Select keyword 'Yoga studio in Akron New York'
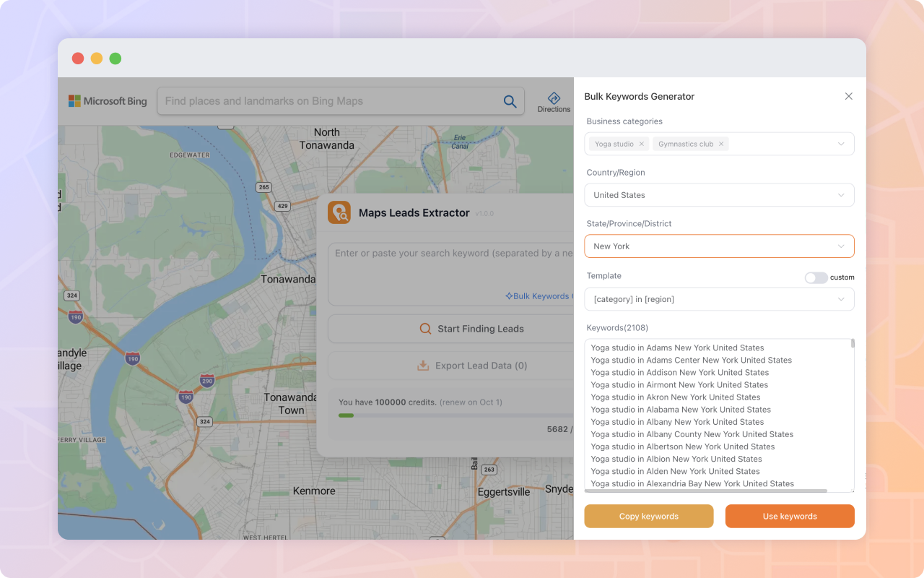The height and width of the screenshot is (578, 924). pyautogui.click(x=676, y=397)
